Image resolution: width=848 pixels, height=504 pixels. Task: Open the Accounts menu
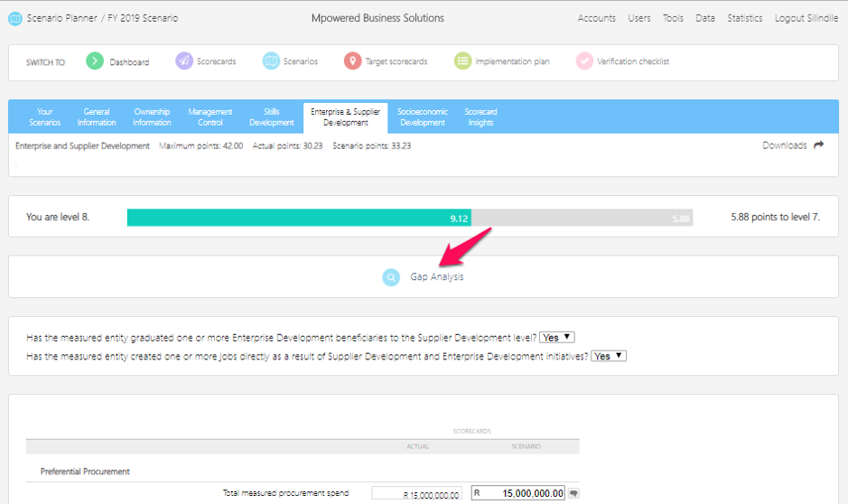pos(597,18)
